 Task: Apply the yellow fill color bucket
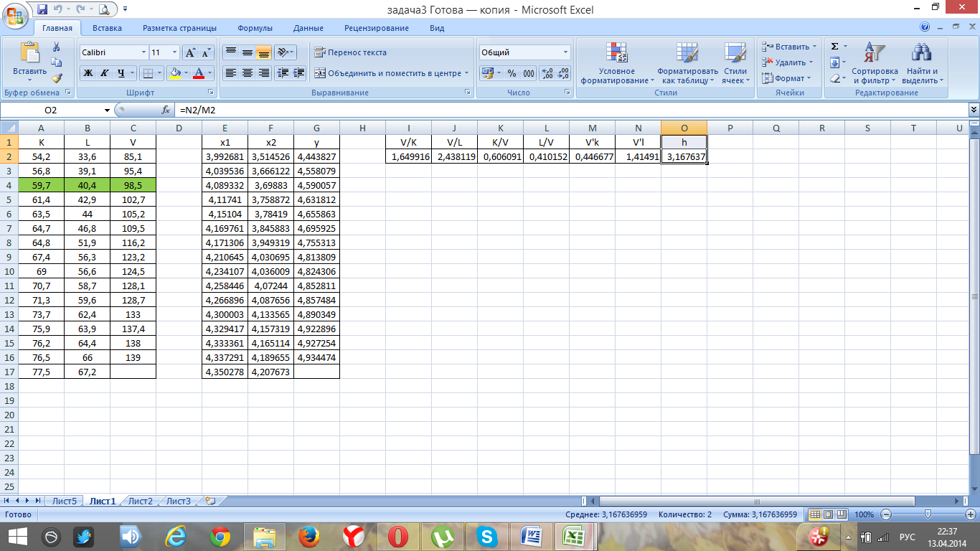tap(174, 72)
